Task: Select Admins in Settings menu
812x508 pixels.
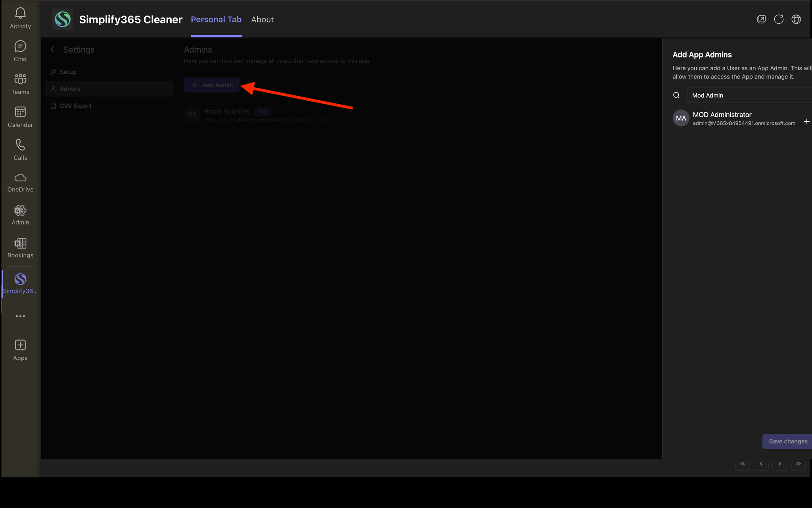Action: pyautogui.click(x=109, y=89)
